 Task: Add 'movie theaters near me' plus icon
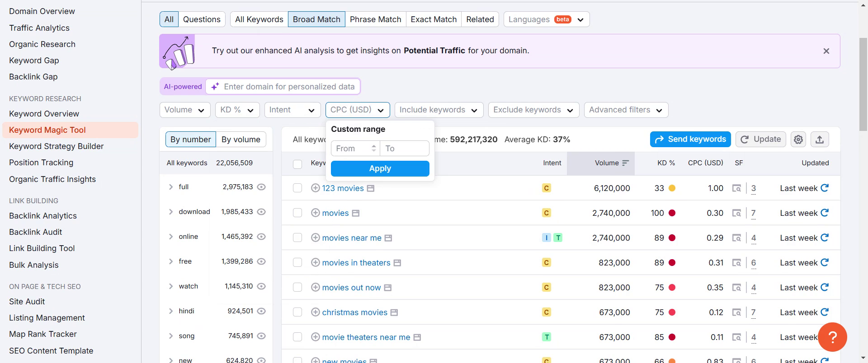point(316,337)
